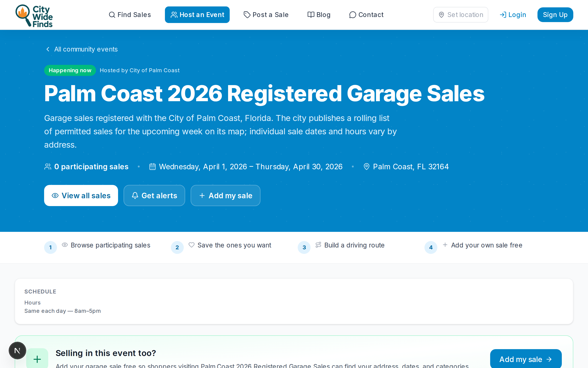Viewport: 588px width, 368px height.
Task: Click the Next.js N dev indicator
Action: pyautogui.click(x=17, y=351)
